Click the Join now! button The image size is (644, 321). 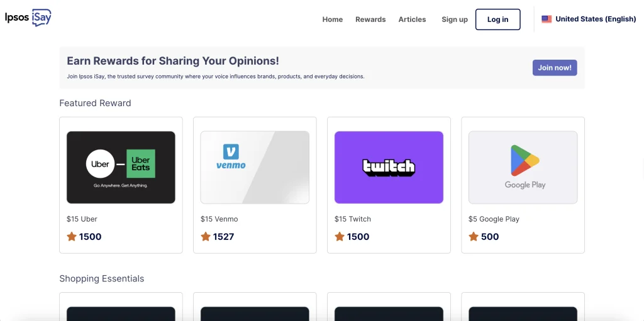tap(555, 68)
